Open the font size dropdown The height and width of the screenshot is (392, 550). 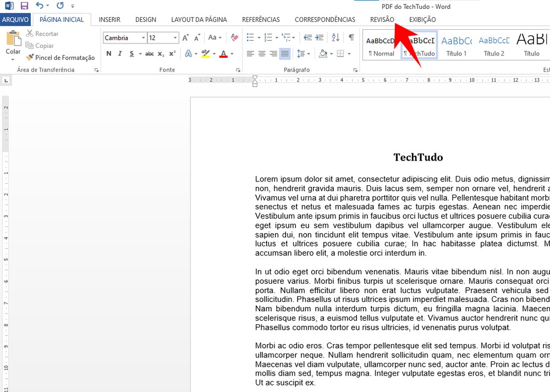click(x=174, y=37)
